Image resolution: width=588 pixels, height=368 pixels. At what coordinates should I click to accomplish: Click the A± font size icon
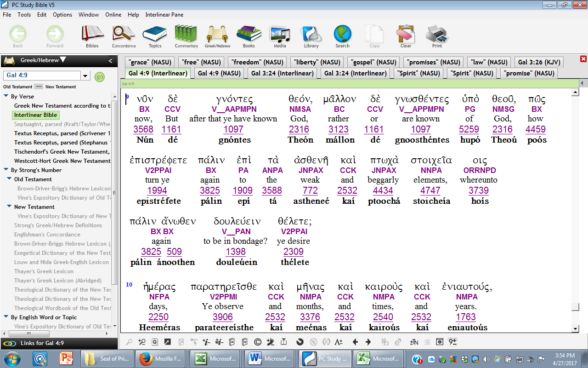[x=339, y=342]
